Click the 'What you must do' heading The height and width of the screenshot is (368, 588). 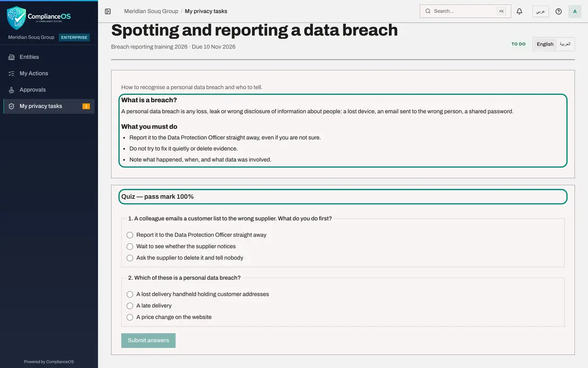tap(149, 126)
